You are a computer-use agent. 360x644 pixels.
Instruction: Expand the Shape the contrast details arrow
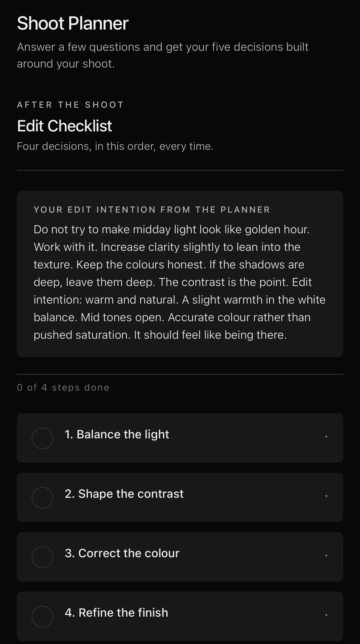tap(326, 496)
